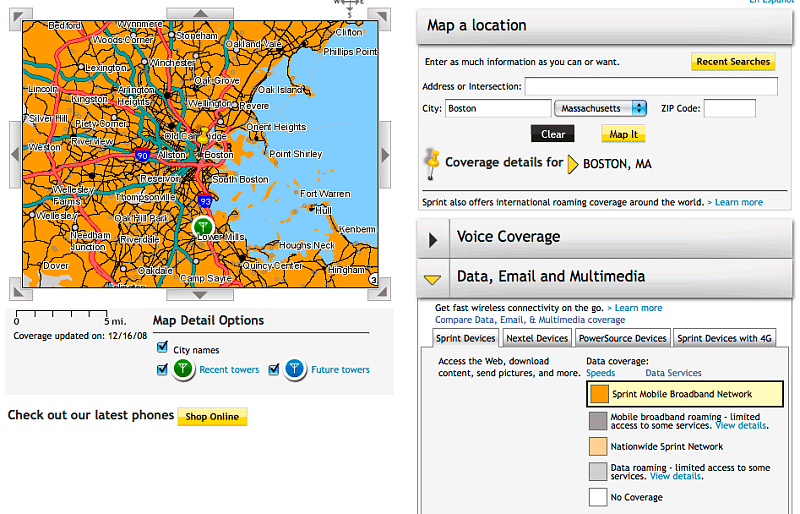Image resolution: width=800 pixels, height=514 pixels.
Task: Click the I-90 highway shield on the map
Action: pos(142,155)
